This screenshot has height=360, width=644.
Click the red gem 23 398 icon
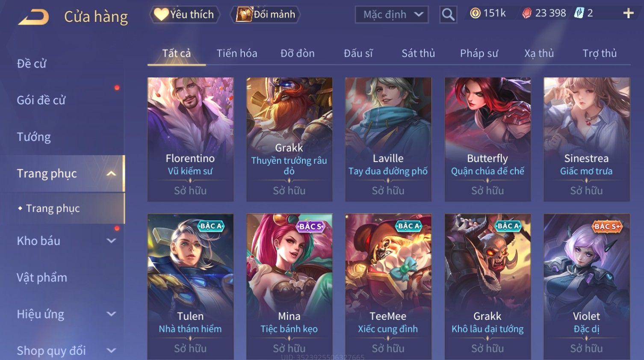click(527, 13)
